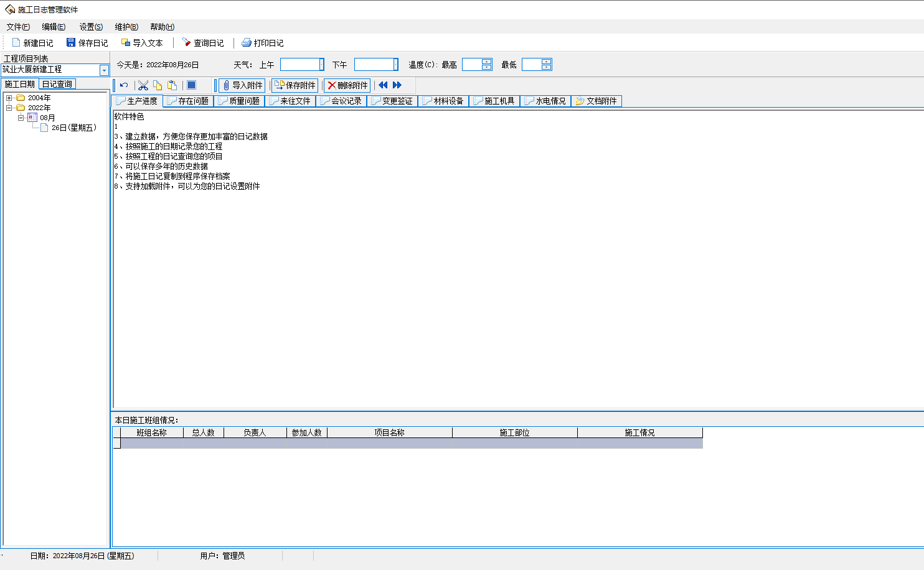Click the 删除附件 red X button

tap(347, 85)
